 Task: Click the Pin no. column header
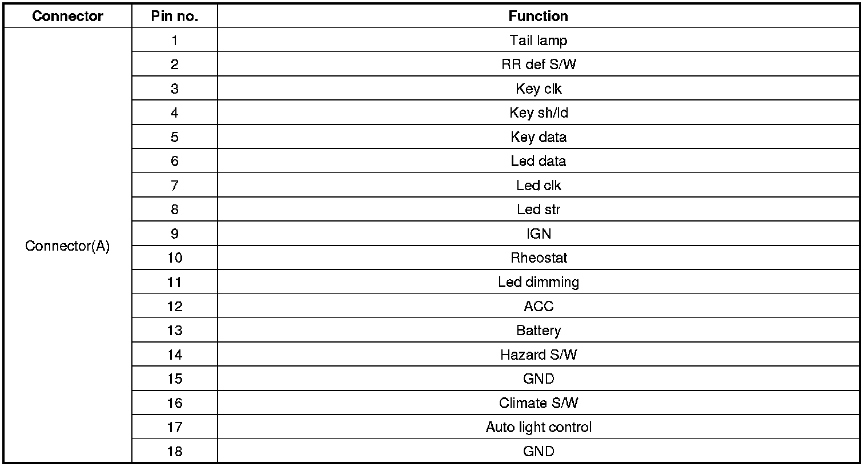click(x=174, y=16)
